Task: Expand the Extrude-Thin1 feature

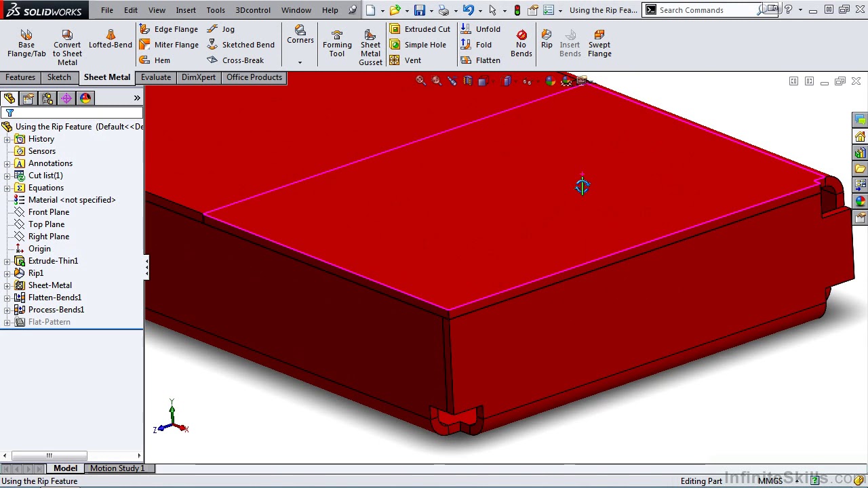Action: coord(7,261)
